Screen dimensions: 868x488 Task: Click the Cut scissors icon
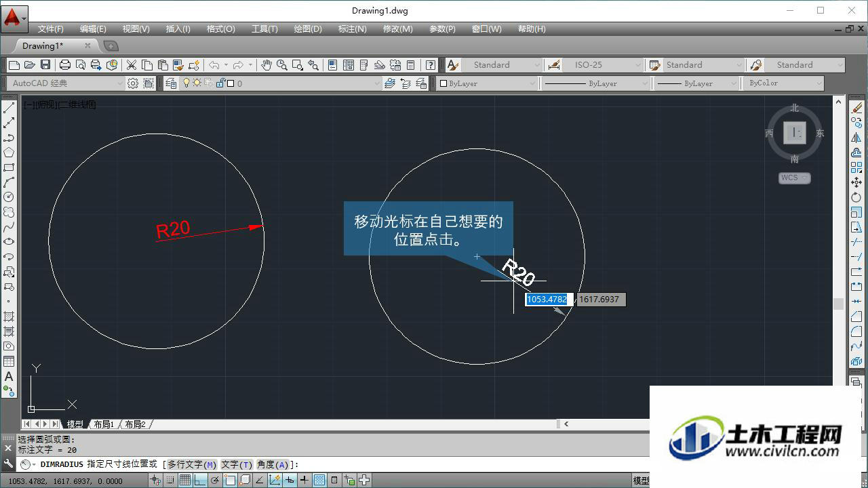point(132,65)
